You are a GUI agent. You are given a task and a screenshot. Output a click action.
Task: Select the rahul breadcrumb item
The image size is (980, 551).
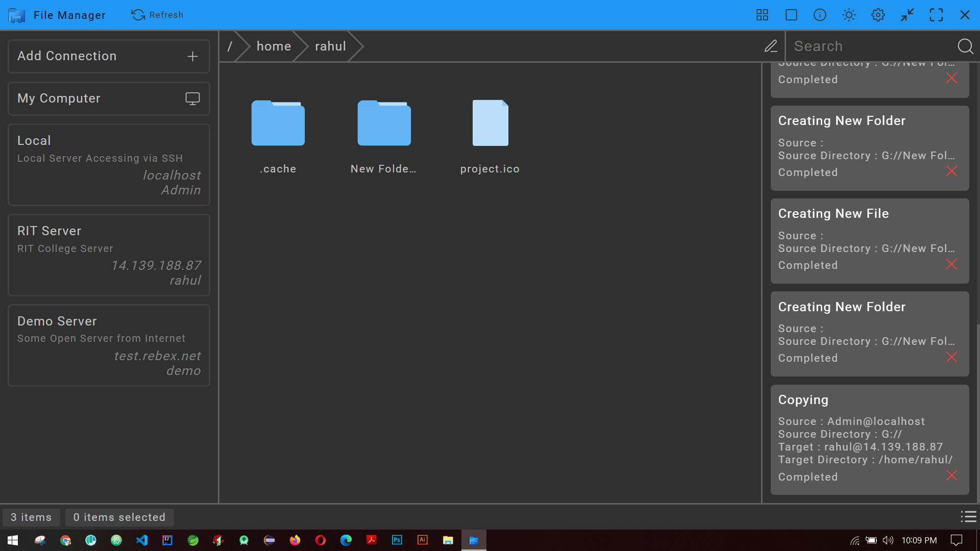point(330,46)
